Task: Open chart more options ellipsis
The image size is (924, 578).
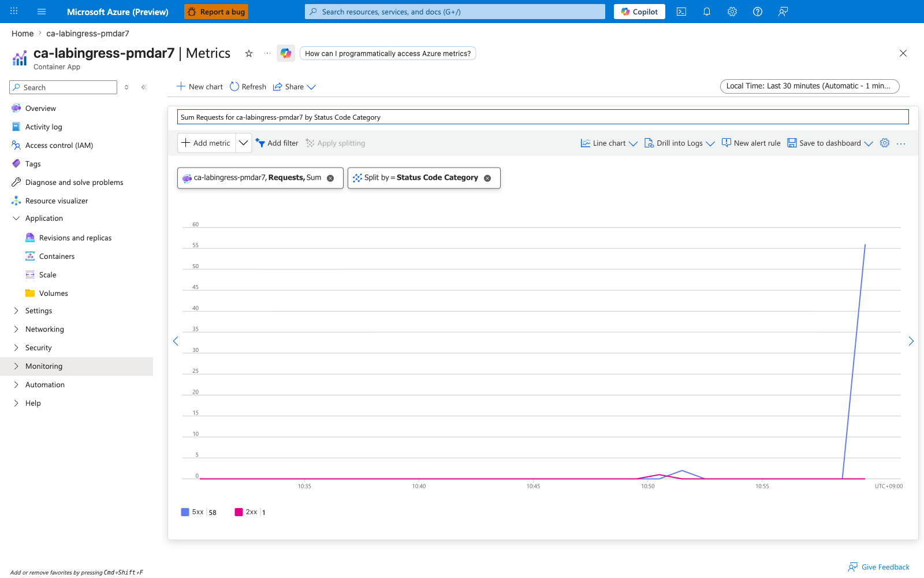Action: pyautogui.click(x=901, y=143)
